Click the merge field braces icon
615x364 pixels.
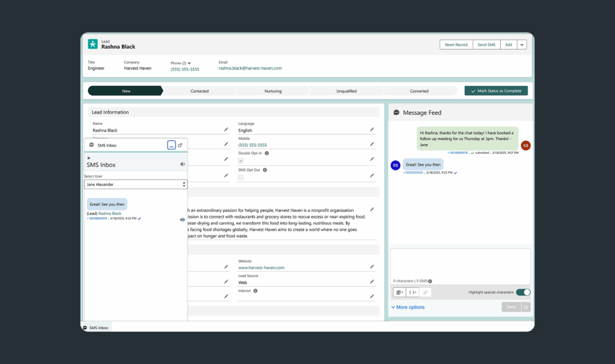point(413,293)
